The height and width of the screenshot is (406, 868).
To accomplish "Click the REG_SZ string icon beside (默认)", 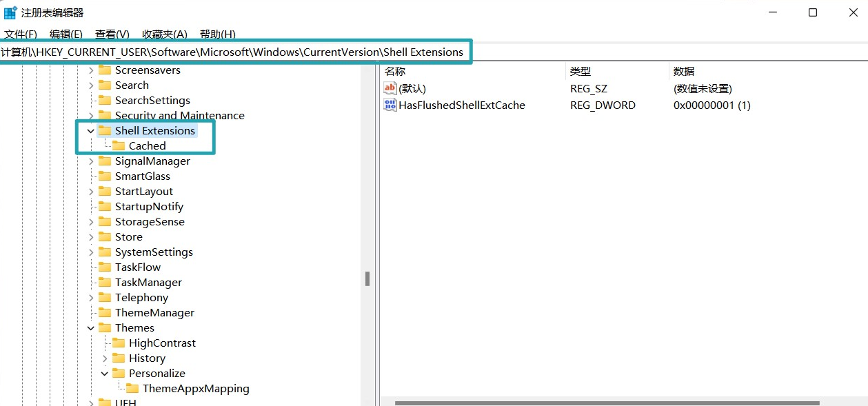I will [x=390, y=88].
